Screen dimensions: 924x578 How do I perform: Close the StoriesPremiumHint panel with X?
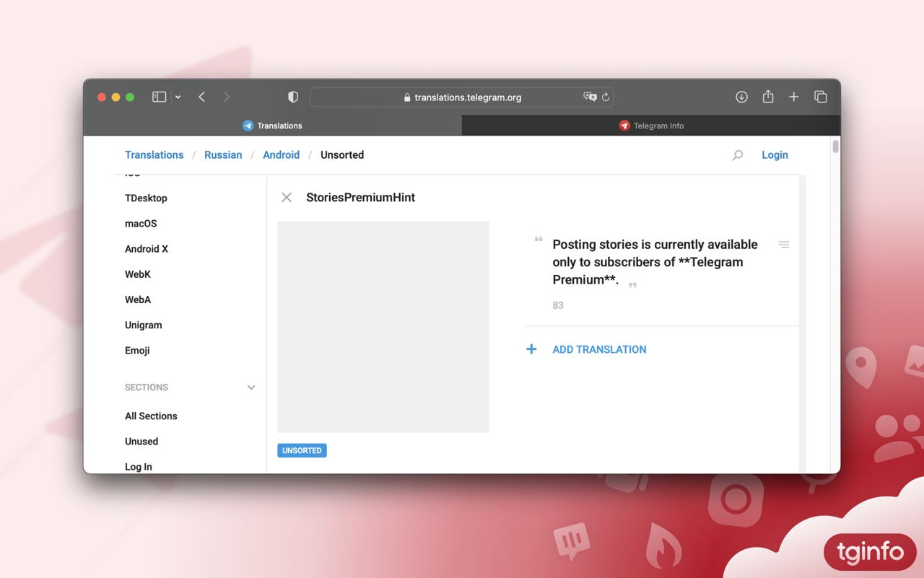click(x=287, y=197)
